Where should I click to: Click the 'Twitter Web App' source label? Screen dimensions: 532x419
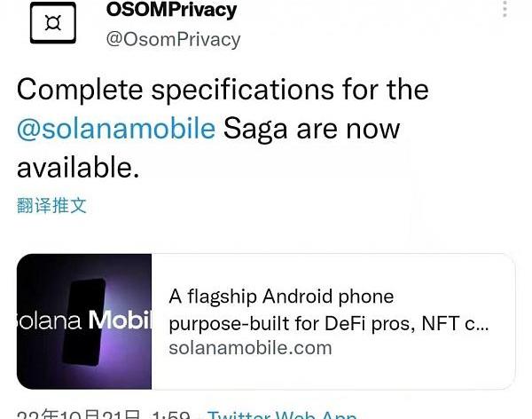(x=282, y=415)
